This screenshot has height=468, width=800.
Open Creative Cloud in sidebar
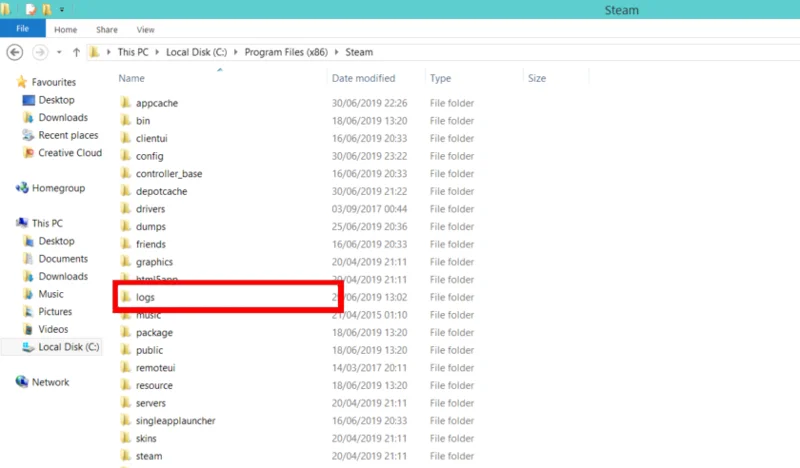click(x=70, y=153)
